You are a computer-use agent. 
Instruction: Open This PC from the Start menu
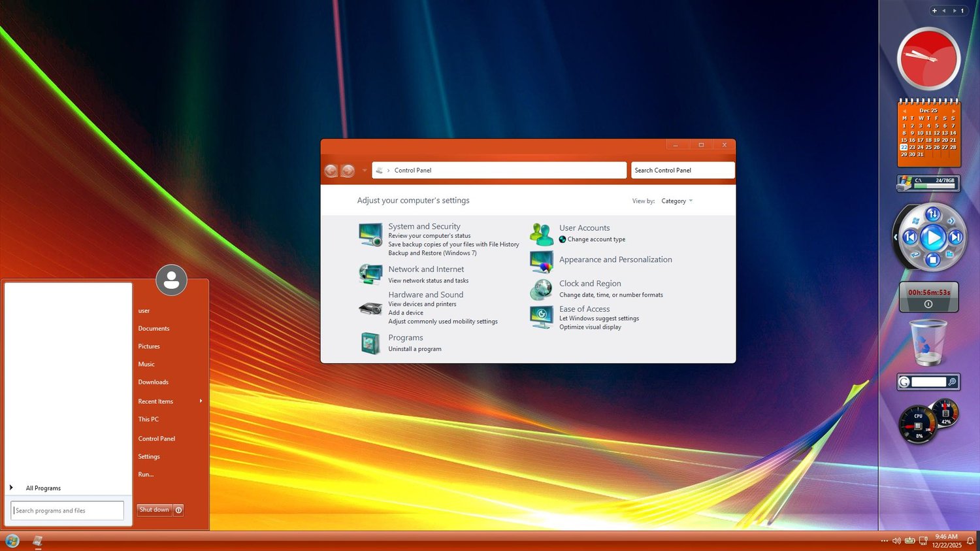coord(148,420)
